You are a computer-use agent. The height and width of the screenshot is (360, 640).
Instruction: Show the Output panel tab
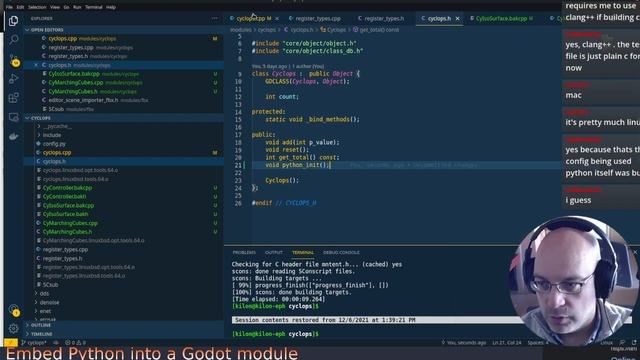pos(273,252)
